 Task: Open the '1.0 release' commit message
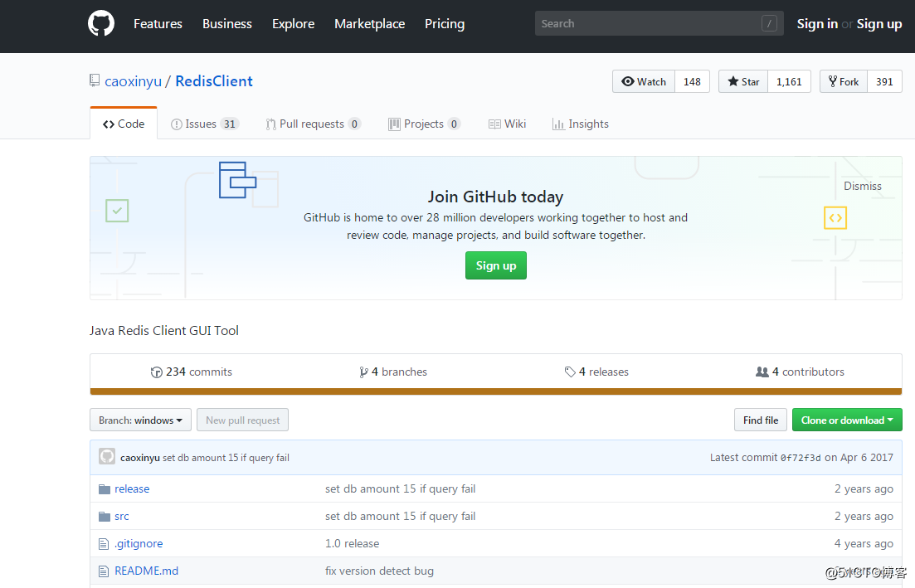pyautogui.click(x=353, y=544)
